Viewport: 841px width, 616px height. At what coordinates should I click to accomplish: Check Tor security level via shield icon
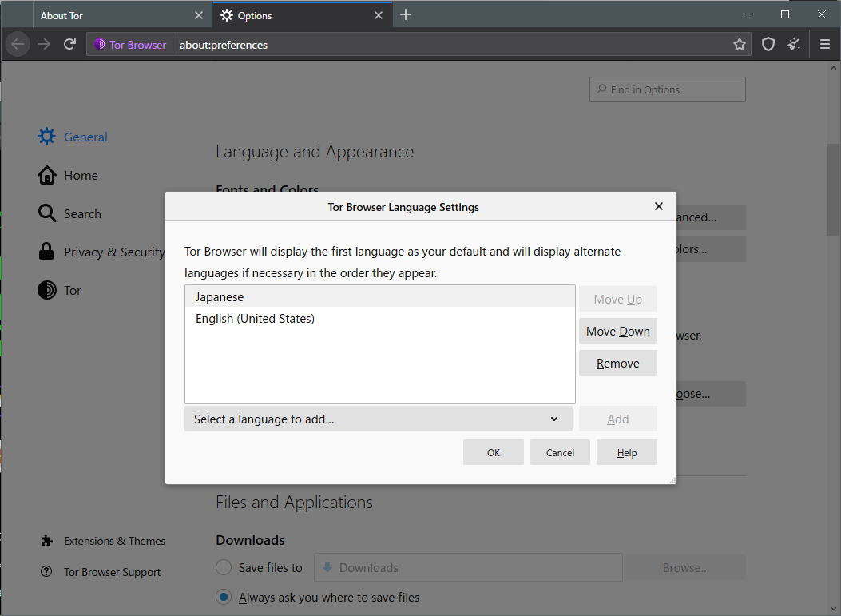point(768,44)
